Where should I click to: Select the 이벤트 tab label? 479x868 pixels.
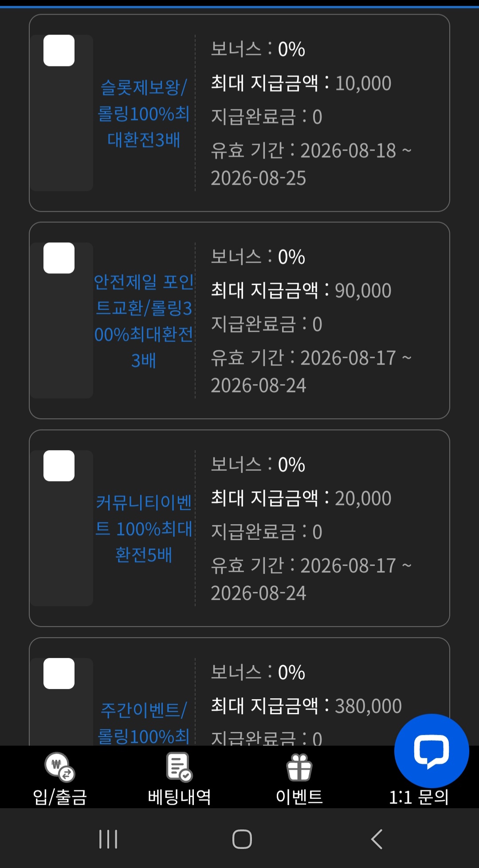[x=299, y=797]
